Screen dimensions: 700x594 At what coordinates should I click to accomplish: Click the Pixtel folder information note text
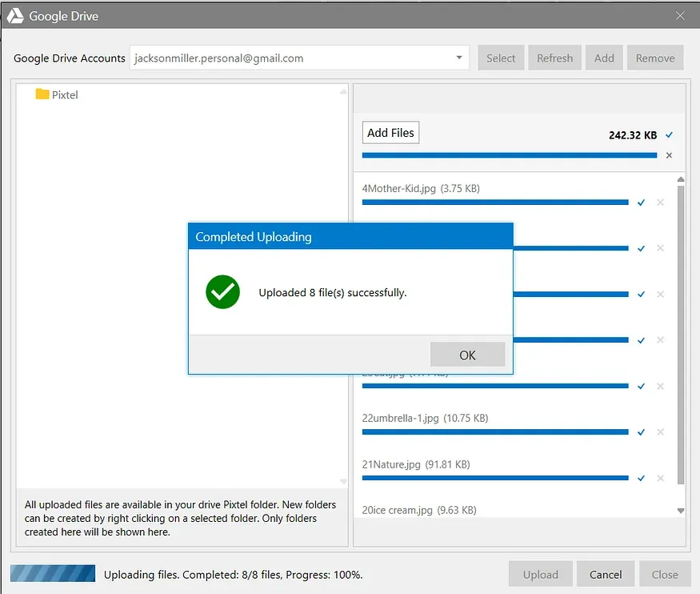(x=180, y=518)
